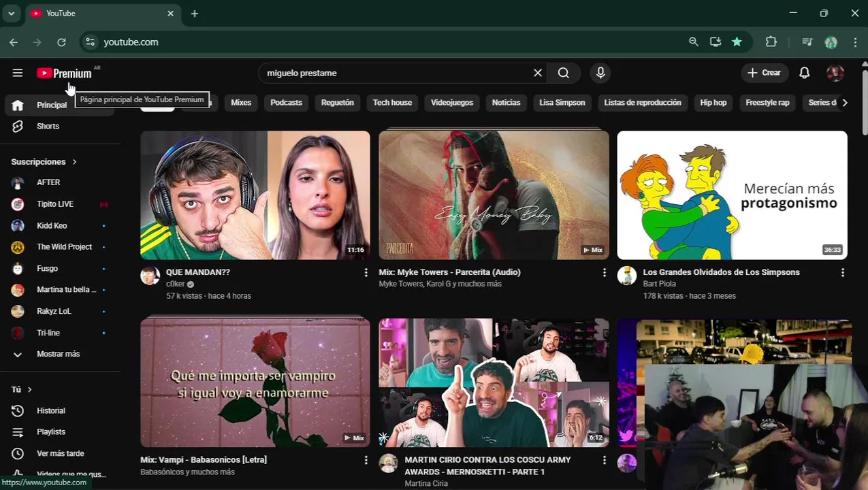This screenshot has width=868, height=490.
Task: Open c0ker channel avatar
Action: coord(150,276)
